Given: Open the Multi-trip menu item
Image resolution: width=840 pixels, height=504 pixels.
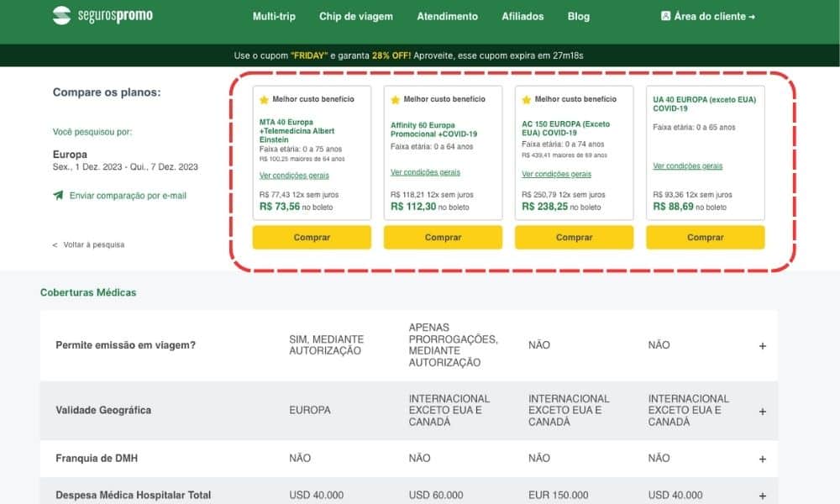Looking at the screenshot, I should click(x=274, y=17).
